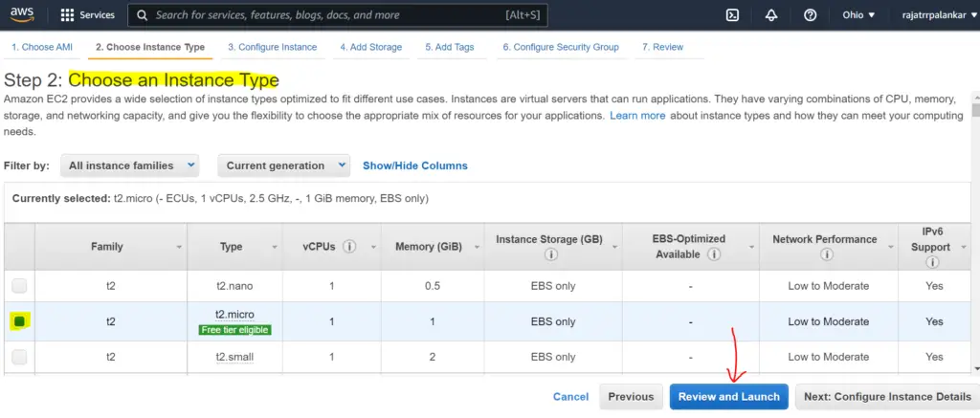Go to the 1. Choose AMI step
The width and height of the screenshot is (980, 418).
(x=42, y=47)
